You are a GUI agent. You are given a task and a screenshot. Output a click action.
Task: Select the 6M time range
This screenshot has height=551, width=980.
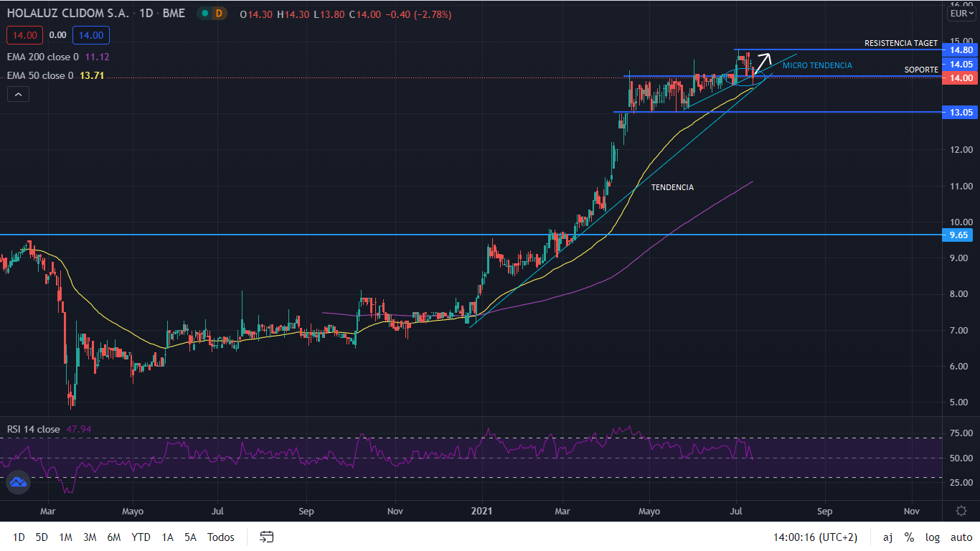pos(113,537)
